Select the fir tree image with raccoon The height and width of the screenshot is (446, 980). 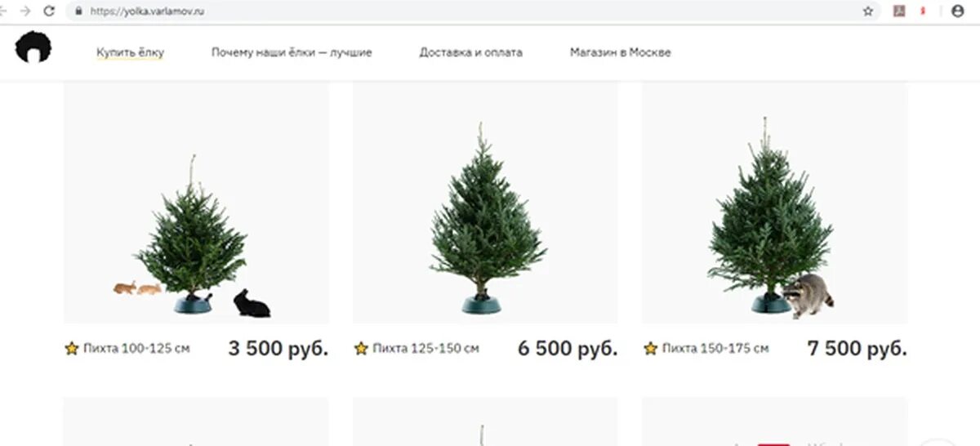point(774,203)
